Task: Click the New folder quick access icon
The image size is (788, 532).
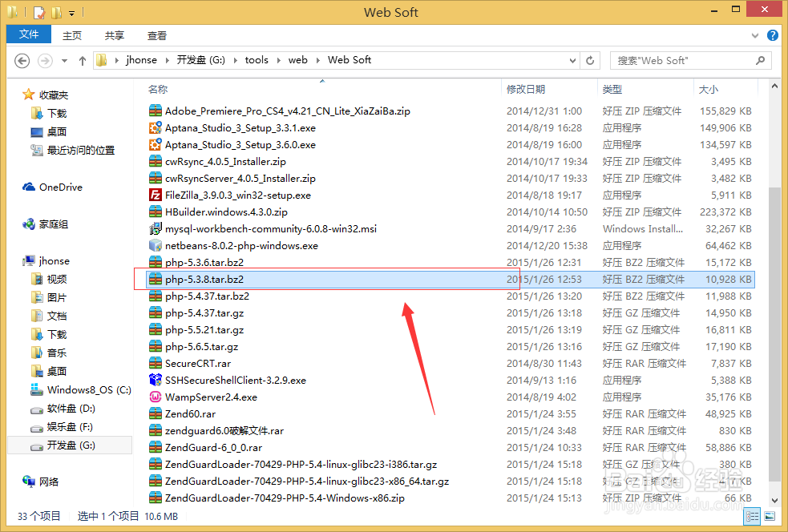Action: pyautogui.click(x=56, y=12)
